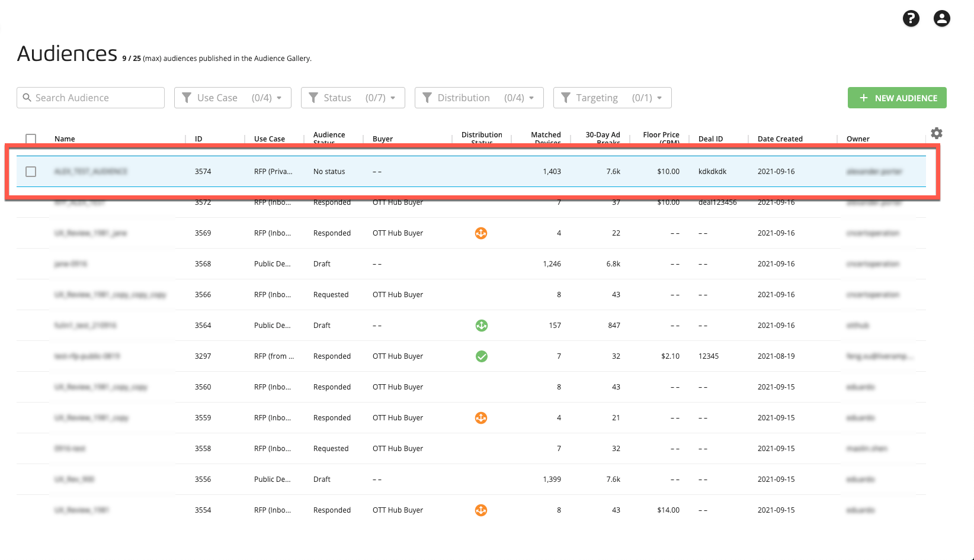Click the Owner column header
The image size is (974, 560).
[857, 139]
